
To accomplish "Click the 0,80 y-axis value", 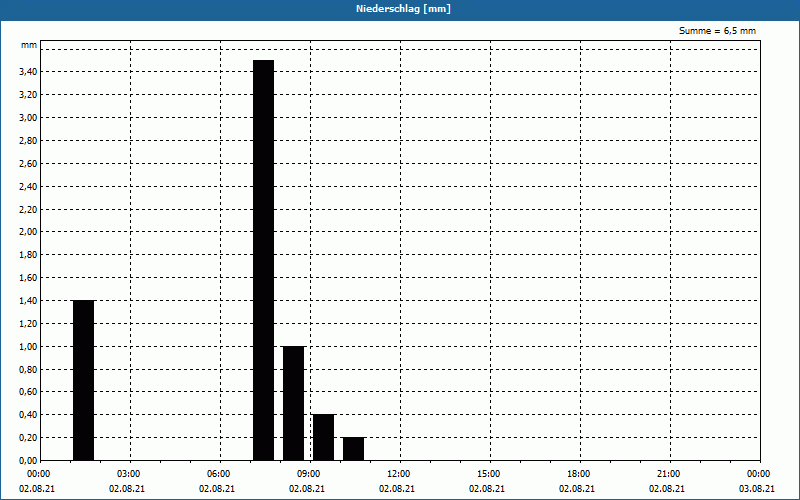I will tap(28, 370).
